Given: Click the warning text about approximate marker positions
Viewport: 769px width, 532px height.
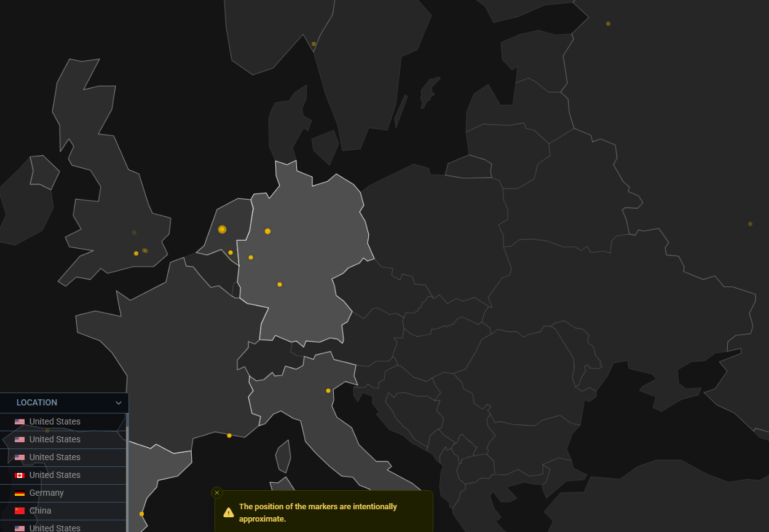Looking at the screenshot, I should pos(318,512).
